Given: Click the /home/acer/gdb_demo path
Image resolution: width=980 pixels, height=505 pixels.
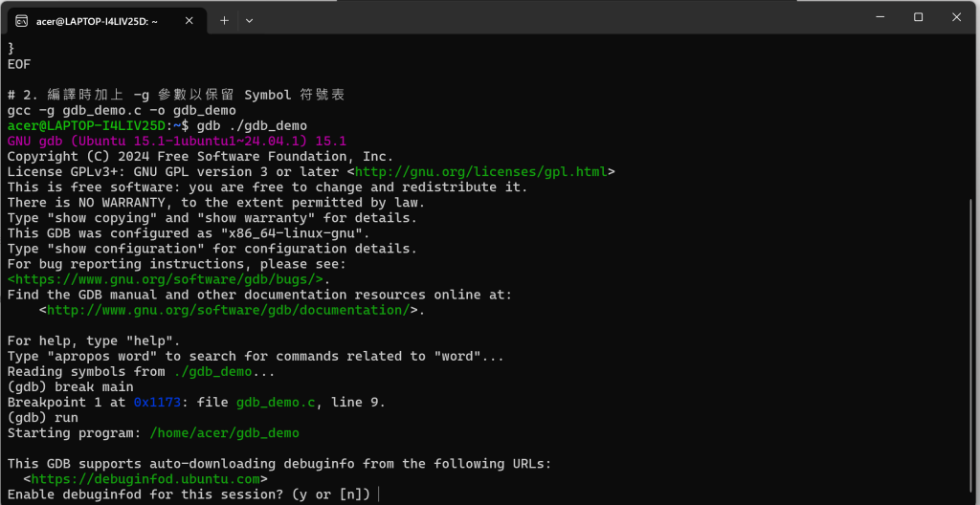Looking at the screenshot, I should coord(224,433).
